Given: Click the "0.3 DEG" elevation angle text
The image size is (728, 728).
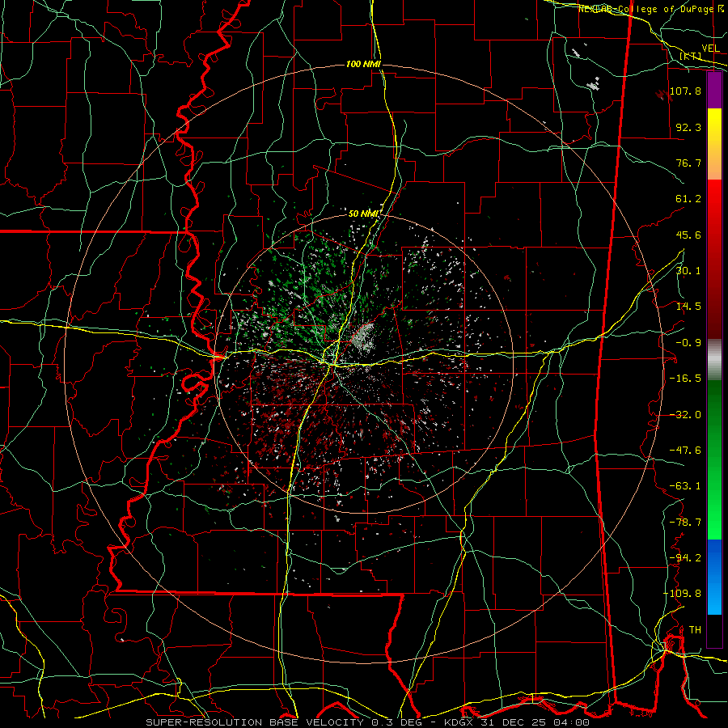Looking at the screenshot, I should click(x=397, y=722).
